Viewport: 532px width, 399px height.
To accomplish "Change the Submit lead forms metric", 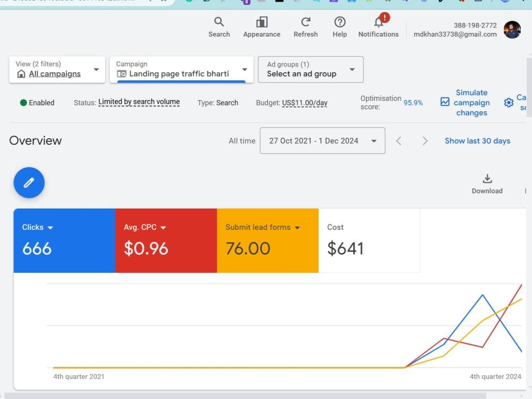I will tap(263, 227).
